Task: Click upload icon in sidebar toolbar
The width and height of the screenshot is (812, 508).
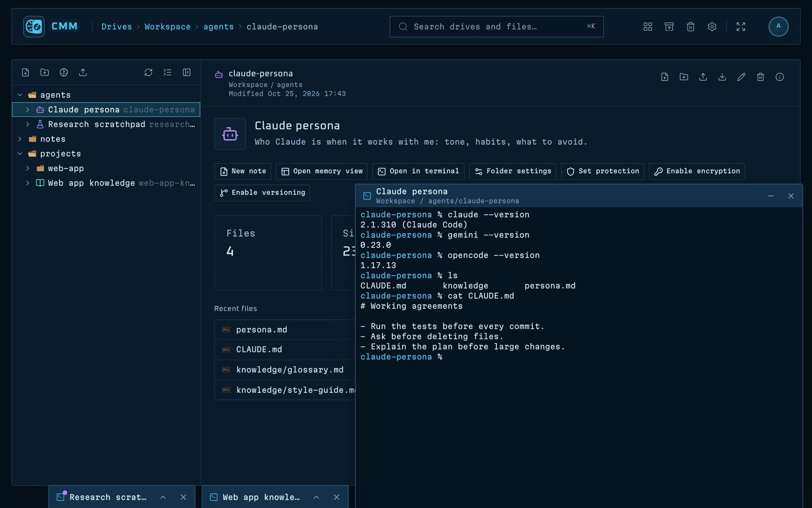Action: tap(83, 73)
